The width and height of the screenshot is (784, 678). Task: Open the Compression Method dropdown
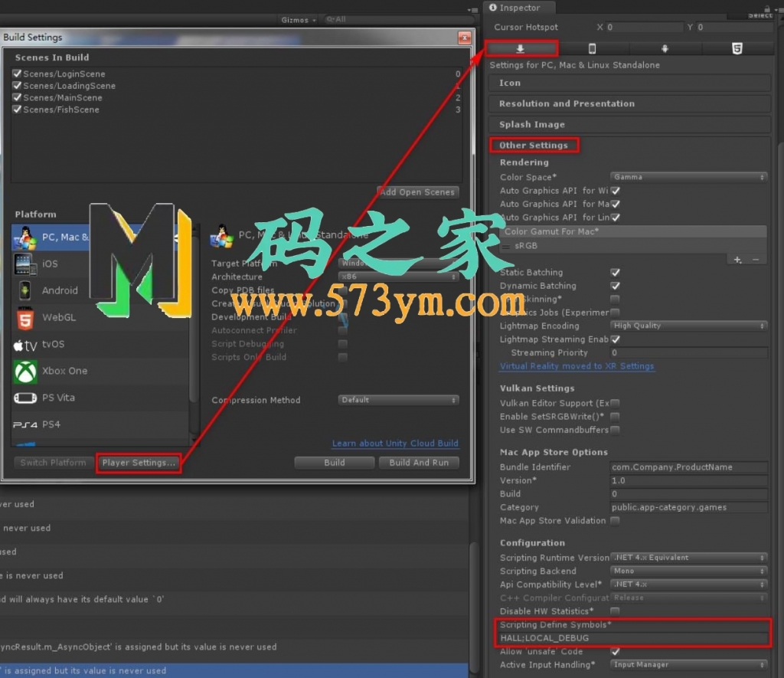pos(398,401)
